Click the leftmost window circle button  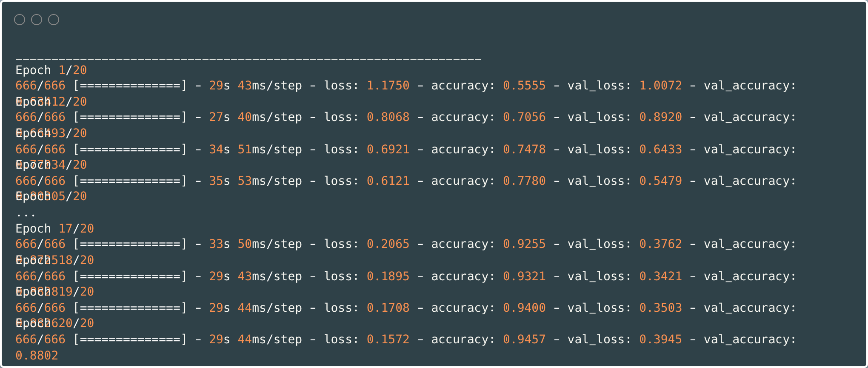20,20
